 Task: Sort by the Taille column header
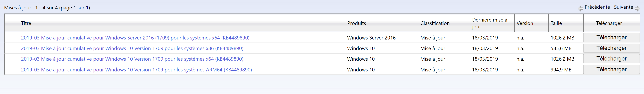pyautogui.click(x=556, y=23)
